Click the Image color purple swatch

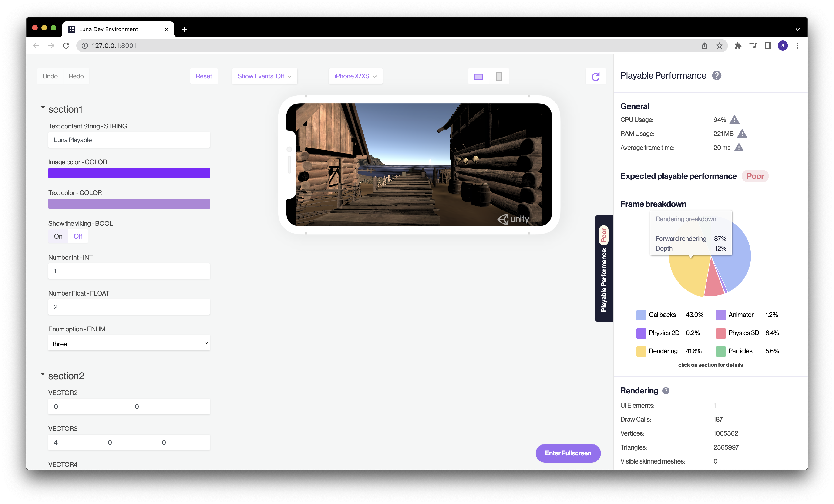pyautogui.click(x=129, y=173)
